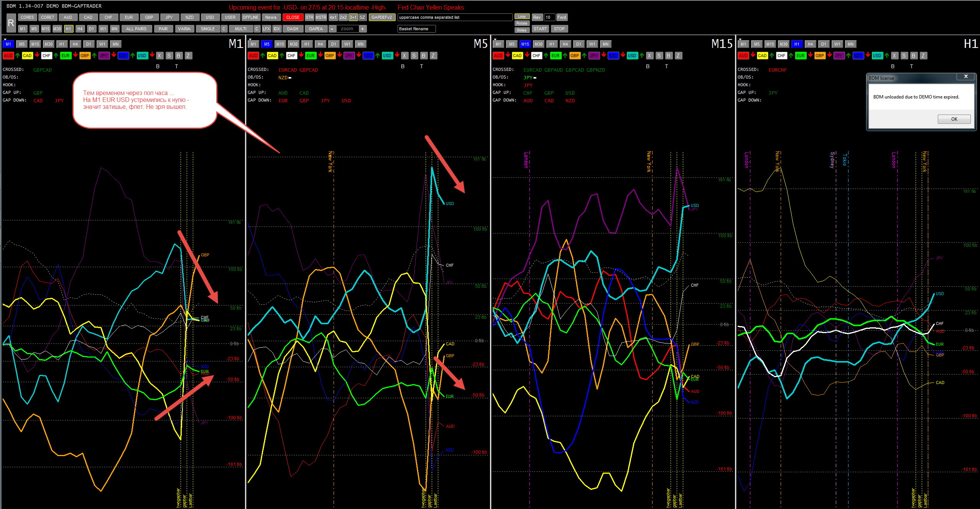
Task: Open the small triangle menu atop M15 panel
Action: (495, 39)
